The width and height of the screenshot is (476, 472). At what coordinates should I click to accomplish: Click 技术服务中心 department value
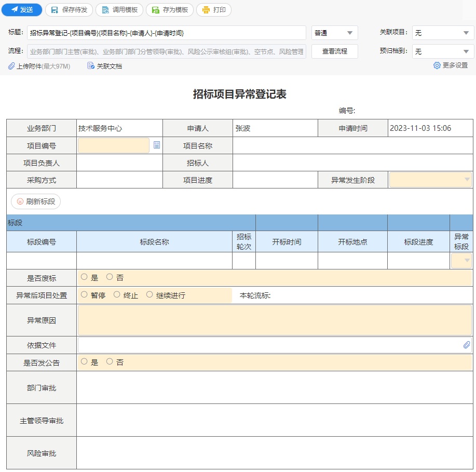coord(100,128)
